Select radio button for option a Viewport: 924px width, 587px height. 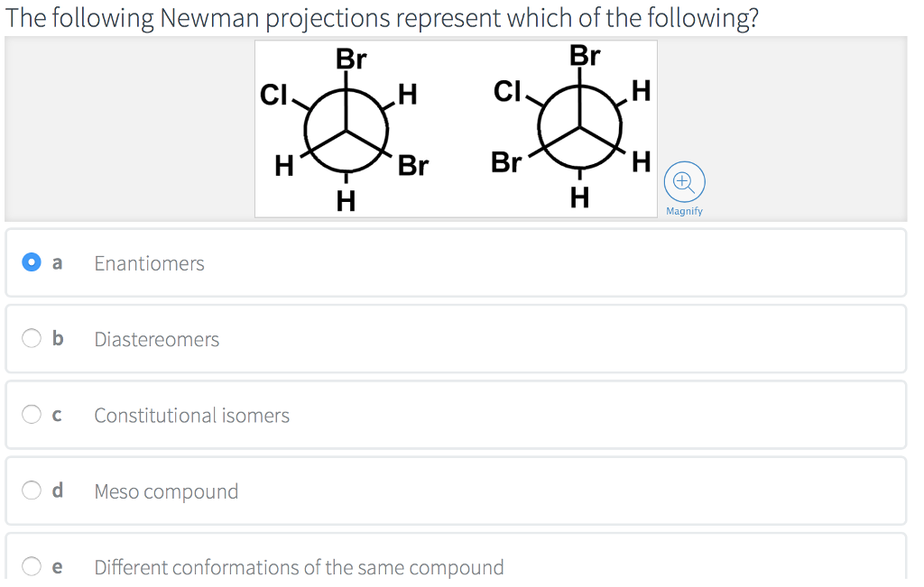32,262
